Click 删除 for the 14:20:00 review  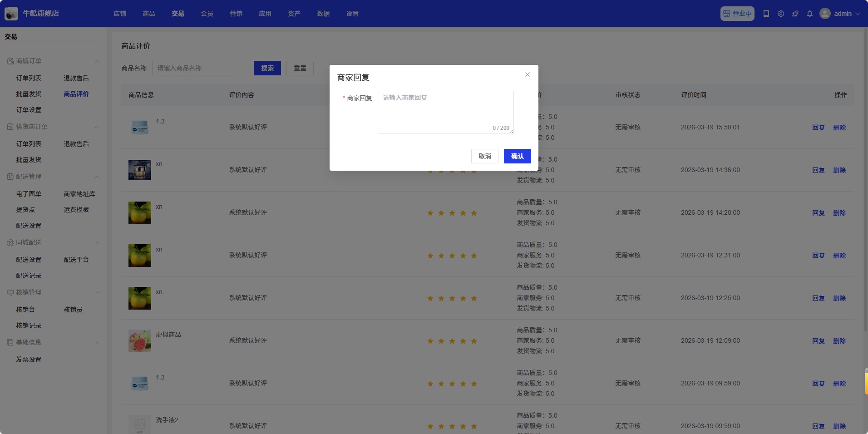pyautogui.click(x=839, y=213)
